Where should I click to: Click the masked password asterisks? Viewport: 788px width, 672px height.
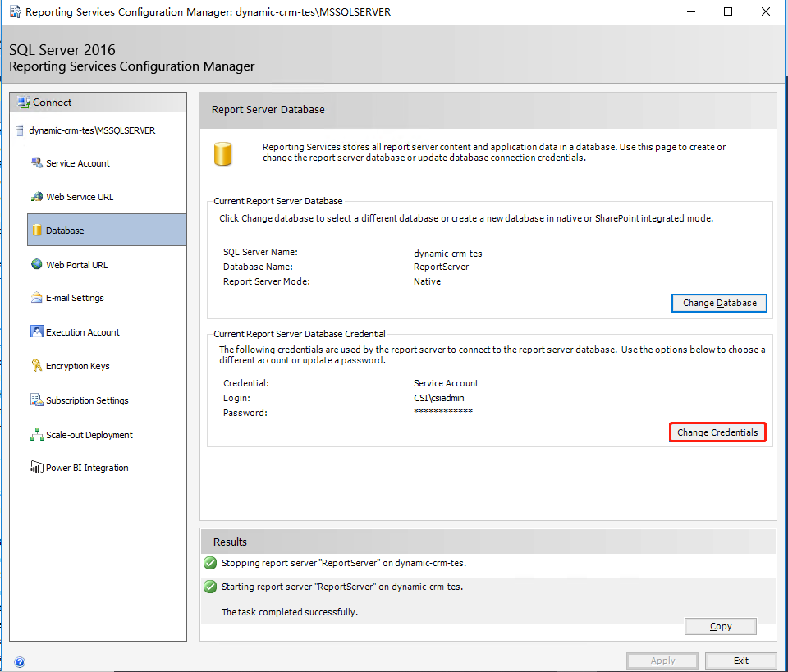point(442,411)
